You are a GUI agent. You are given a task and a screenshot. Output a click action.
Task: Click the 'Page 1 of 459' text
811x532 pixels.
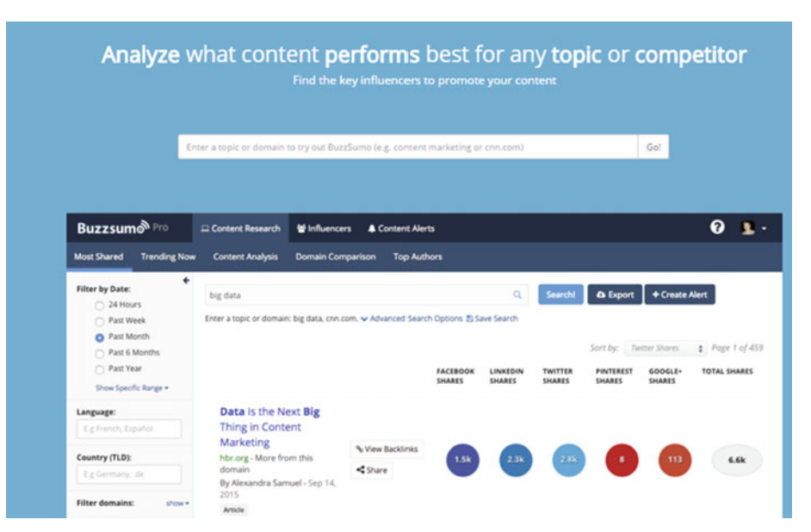coord(737,348)
